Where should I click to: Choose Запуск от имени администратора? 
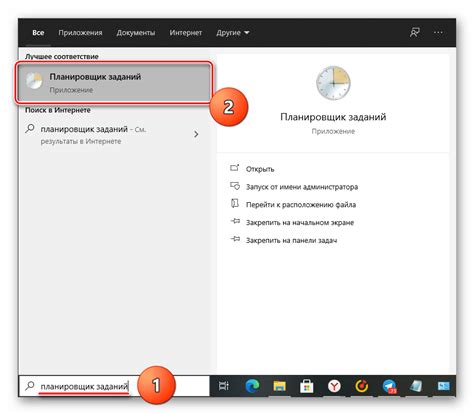click(302, 187)
